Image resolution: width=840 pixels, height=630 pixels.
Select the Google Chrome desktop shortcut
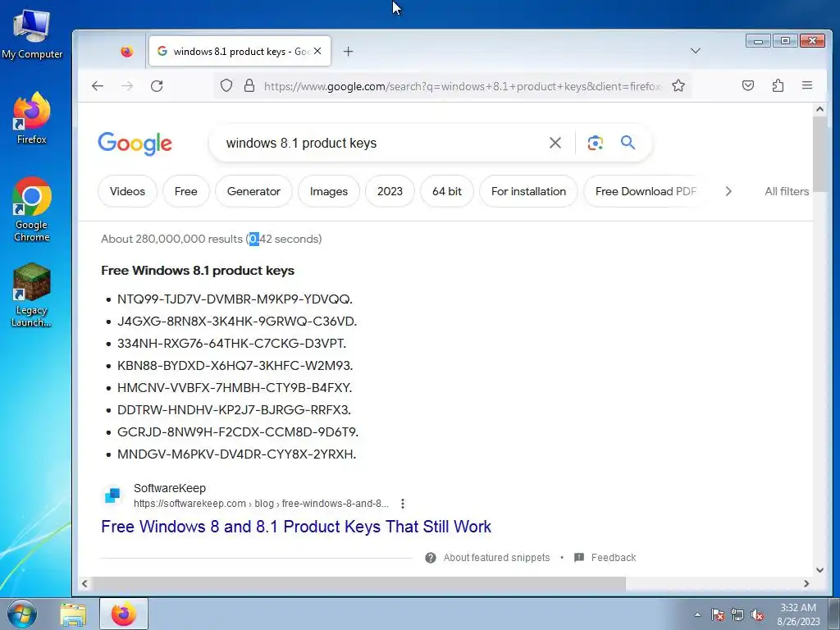[x=32, y=209]
